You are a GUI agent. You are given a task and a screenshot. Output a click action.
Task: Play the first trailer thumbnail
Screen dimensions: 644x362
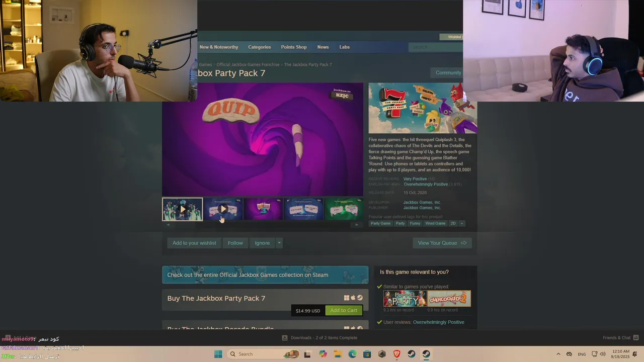tap(183, 209)
